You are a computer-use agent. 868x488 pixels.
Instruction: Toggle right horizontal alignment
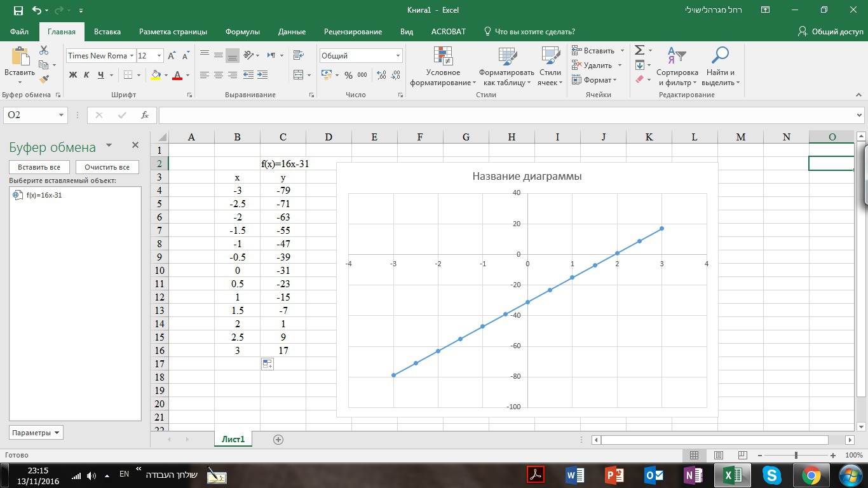[233, 75]
